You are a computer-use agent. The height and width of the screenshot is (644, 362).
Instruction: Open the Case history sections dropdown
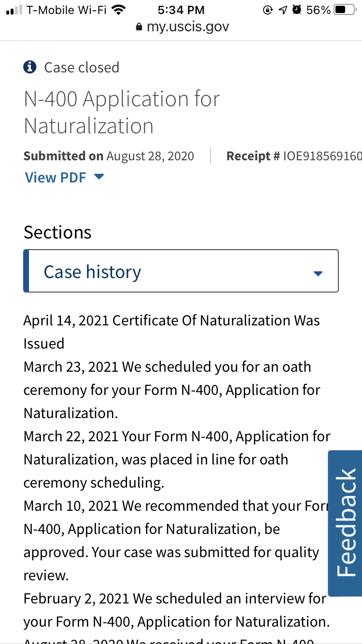[x=181, y=271]
